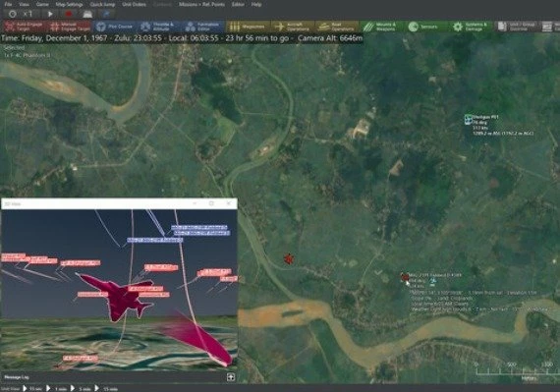Click the Auto Engage Target button

click(25, 27)
